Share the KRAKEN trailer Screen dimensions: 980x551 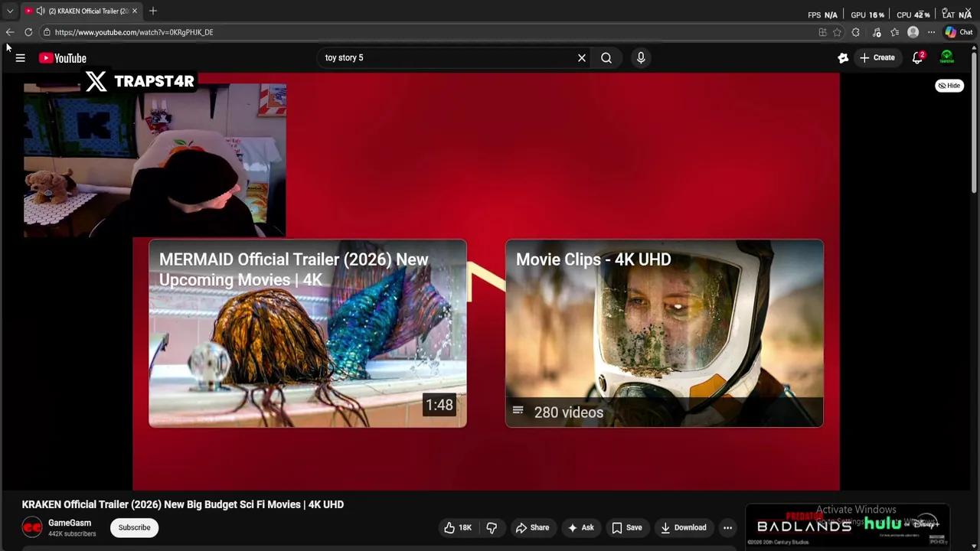point(532,527)
